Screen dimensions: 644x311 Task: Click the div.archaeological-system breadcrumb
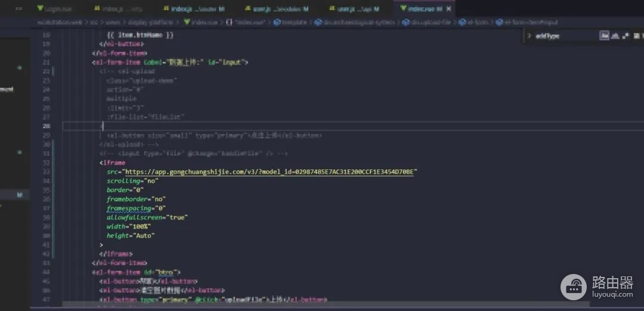(x=355, y=22)
